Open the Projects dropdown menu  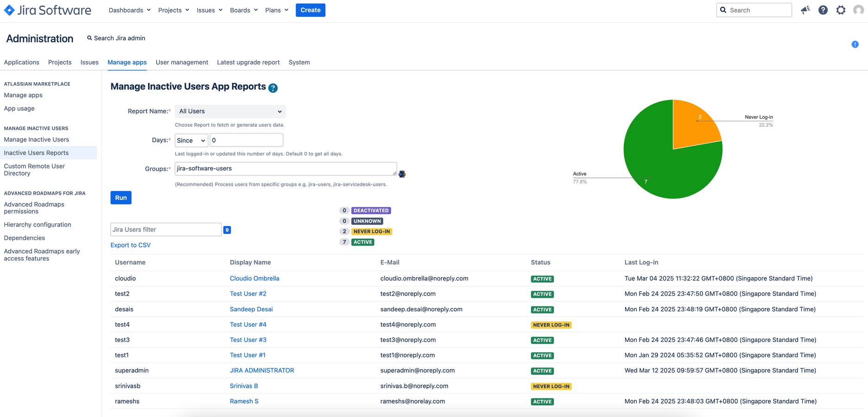[x=174, y=10]
